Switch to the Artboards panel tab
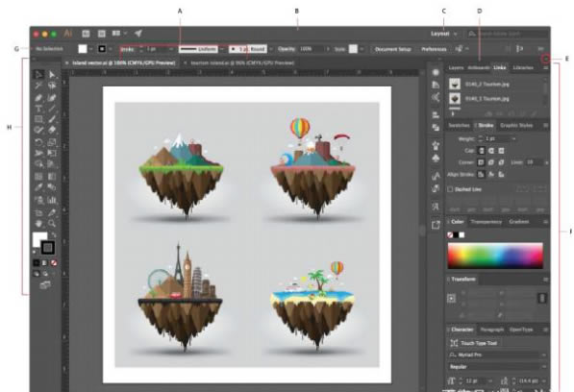This screenshot has width=574, height=392. pos(479,67)
